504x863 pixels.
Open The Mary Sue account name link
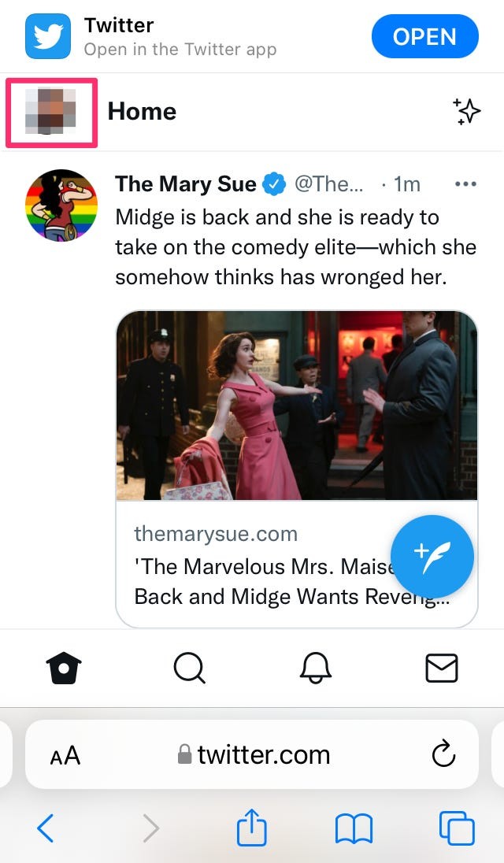pyautogui.click(x=186, y=184)
